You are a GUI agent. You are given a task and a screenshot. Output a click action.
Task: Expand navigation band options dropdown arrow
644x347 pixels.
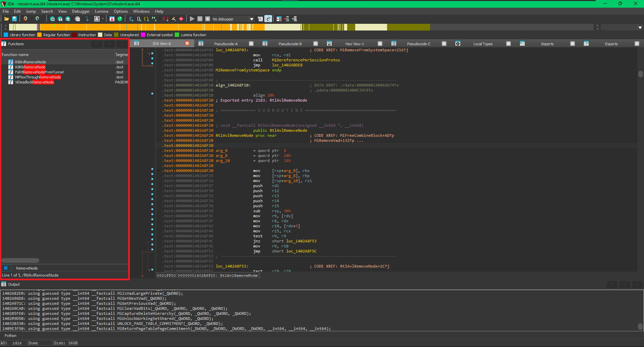[640, 27]
